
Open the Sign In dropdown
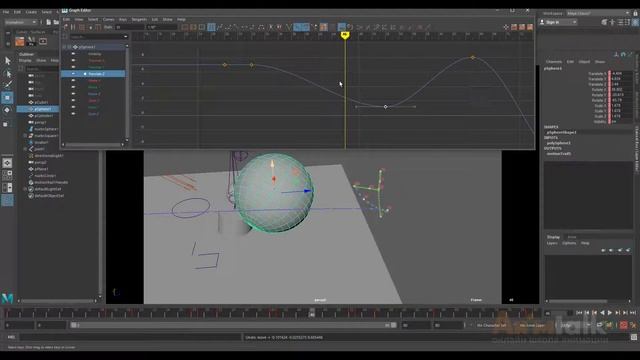tap(558, 22)
